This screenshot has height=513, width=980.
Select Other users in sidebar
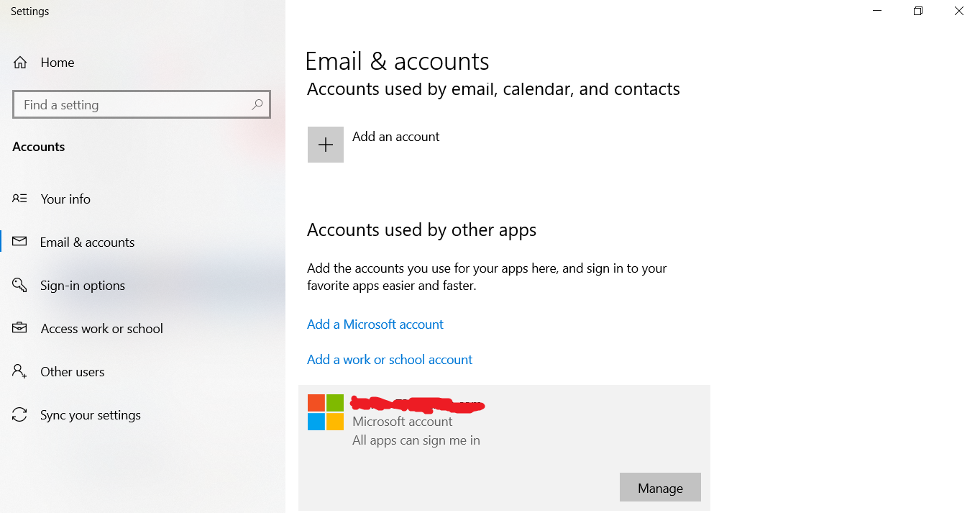coord(73,372)
